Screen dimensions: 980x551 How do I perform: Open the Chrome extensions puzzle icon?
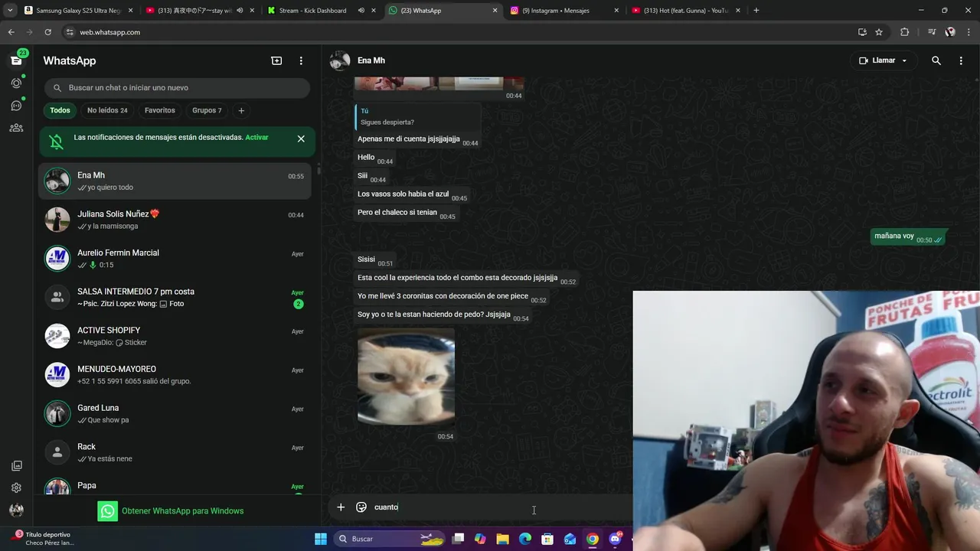click(x=904, y=32)
